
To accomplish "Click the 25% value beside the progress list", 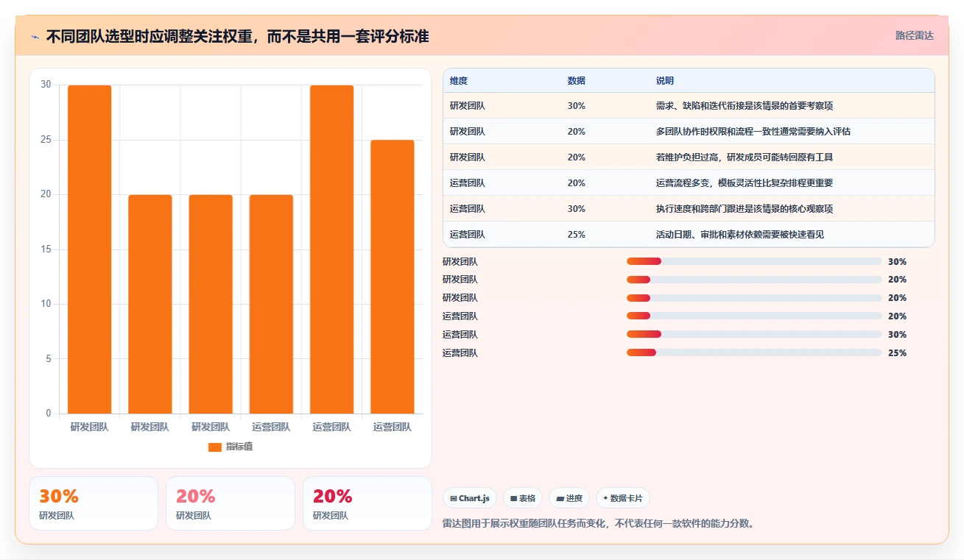I will (897, 353).
